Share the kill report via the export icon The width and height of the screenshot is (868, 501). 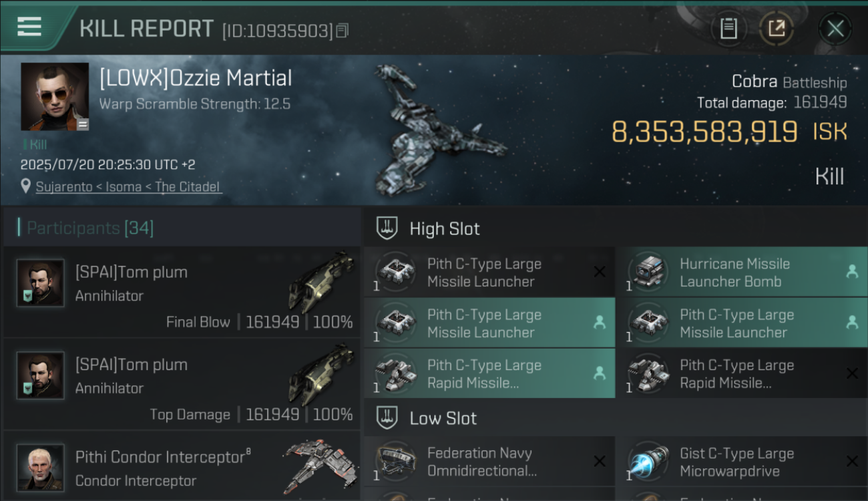pos(776,29)
